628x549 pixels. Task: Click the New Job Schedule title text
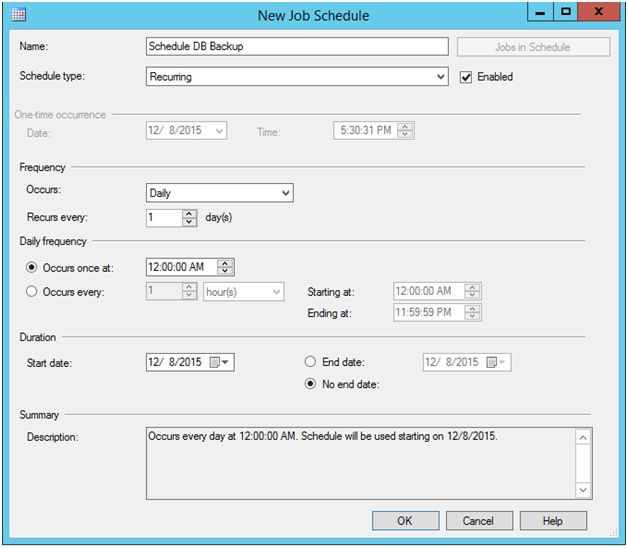[314, 16]
